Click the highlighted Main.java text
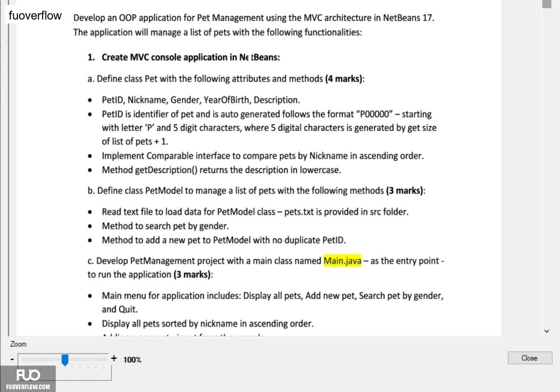 click(342, 261)
